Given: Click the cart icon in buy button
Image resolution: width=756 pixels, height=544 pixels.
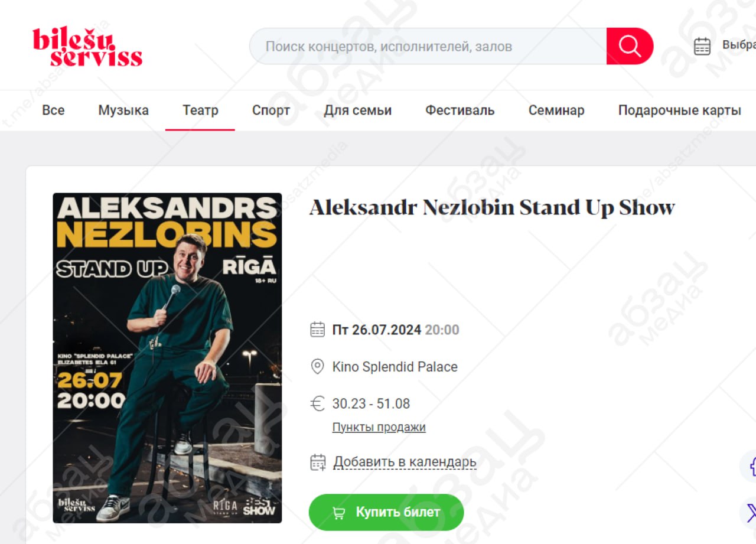Looking at the screenshot, I should tap(338, 513).
